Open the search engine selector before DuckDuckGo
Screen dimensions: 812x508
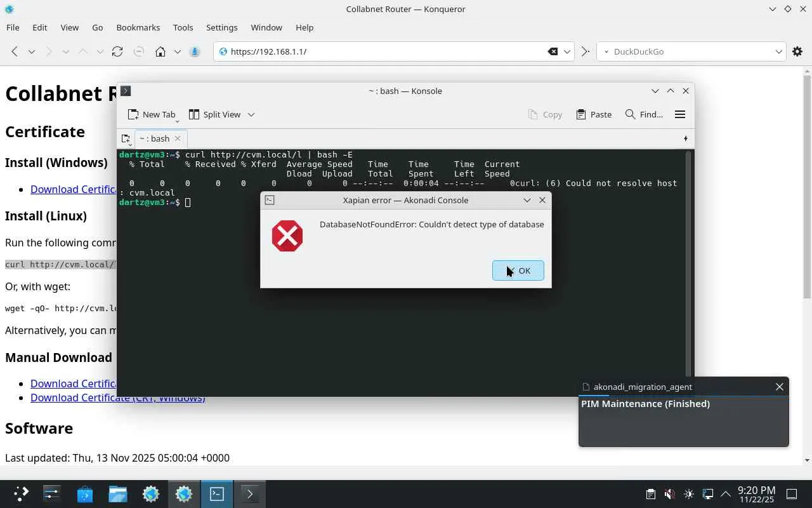pos(606,51)
